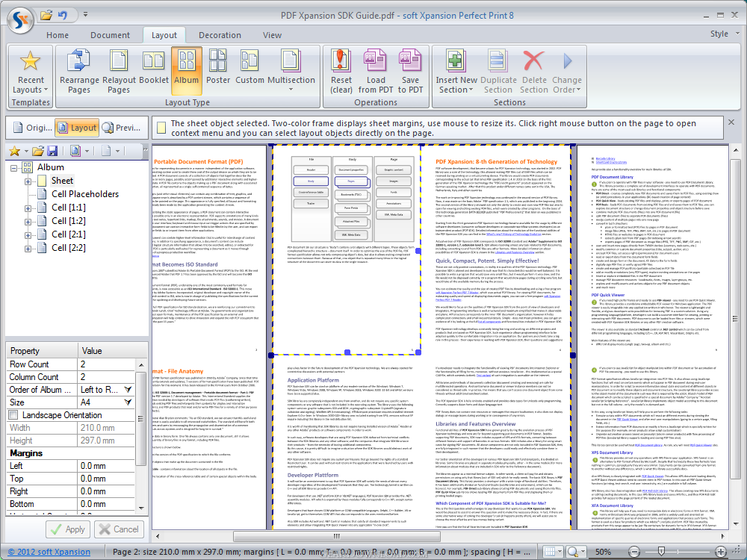The image size is (747, 560).
Task: Click the magnifier zoom mode icon in status bar
Action: tap(572, 552)
